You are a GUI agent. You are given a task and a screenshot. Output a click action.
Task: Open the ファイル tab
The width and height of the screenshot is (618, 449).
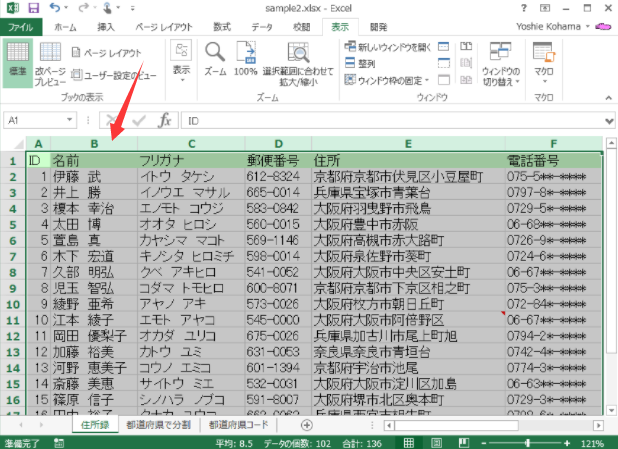(20, 27)
